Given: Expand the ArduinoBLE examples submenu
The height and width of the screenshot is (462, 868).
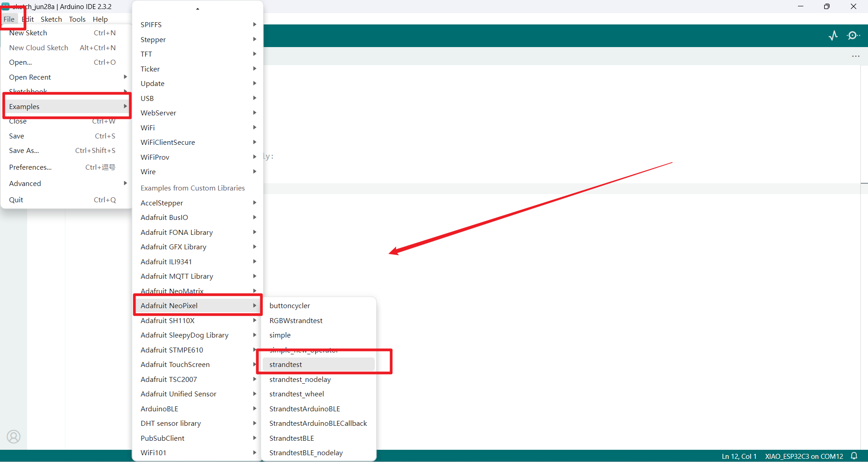Looking at the screenshot, I should [198, 409].
